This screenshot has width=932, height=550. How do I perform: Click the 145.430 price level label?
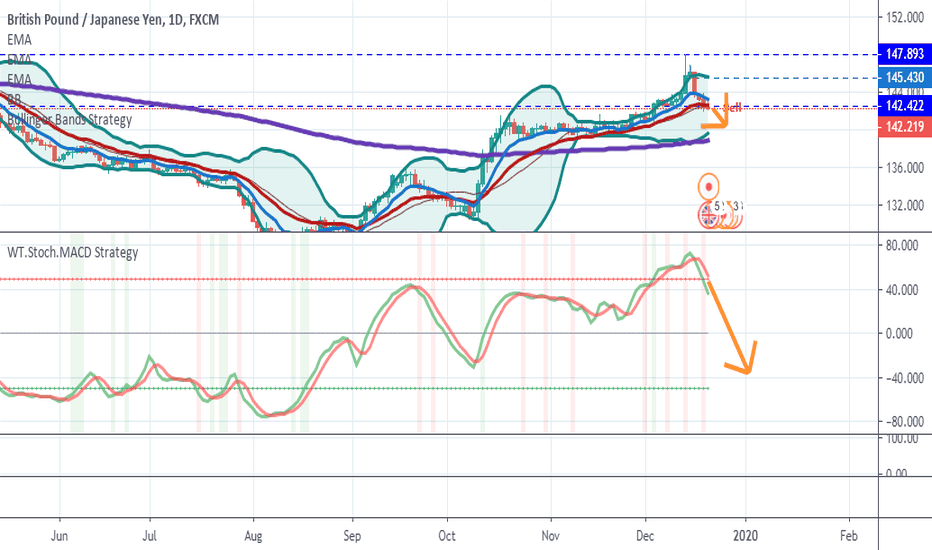[x=903, y=78]
